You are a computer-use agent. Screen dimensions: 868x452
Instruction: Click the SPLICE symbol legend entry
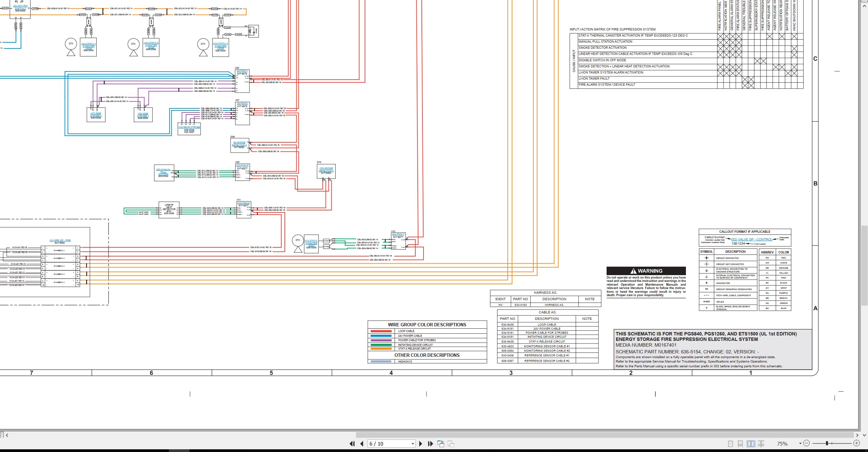tap(728, 302)
